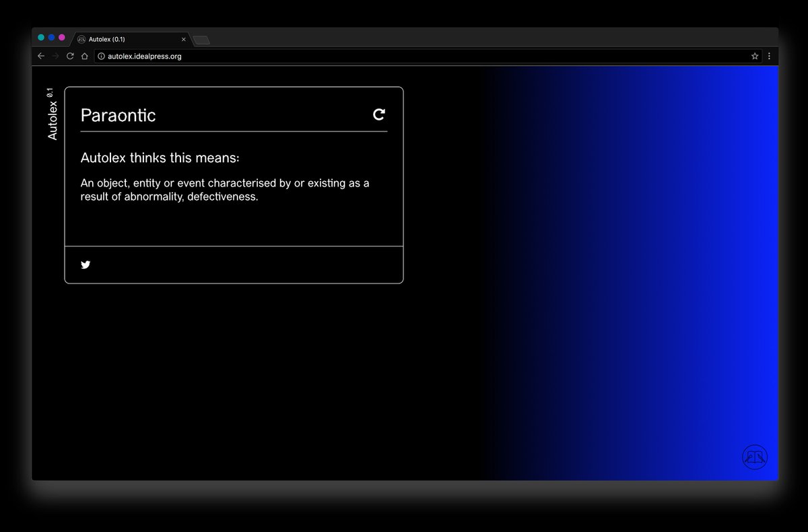Click 'Autolex thinks this means:' text
The image size is (808, 532).
pyautogui.click(x=160, y=158)
